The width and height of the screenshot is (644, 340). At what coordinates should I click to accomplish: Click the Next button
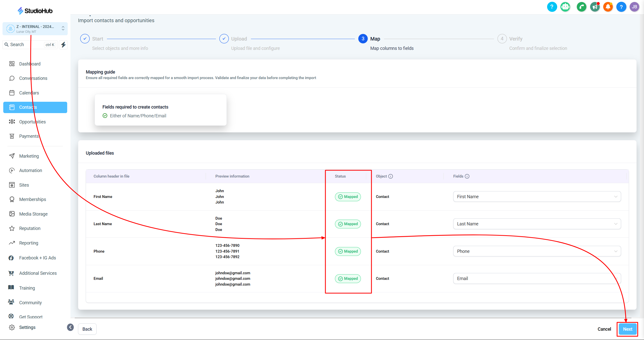(x=627, y=329)
